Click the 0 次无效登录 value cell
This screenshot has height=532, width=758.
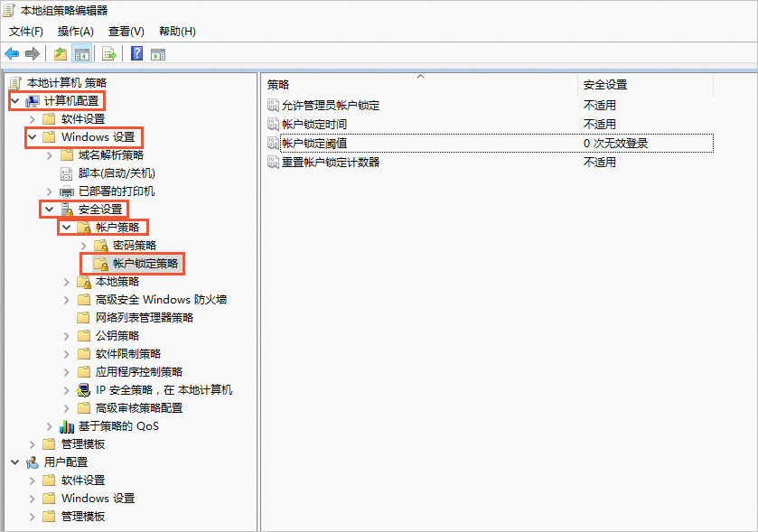coord(615,143)
